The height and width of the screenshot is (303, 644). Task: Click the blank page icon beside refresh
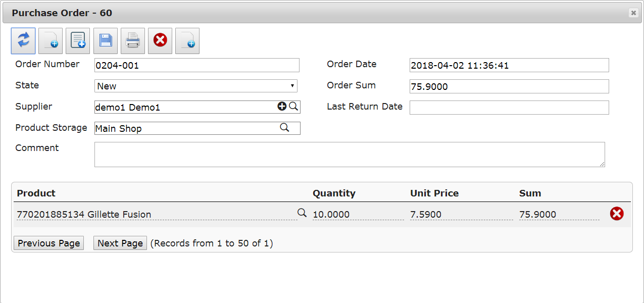point(51,41)
